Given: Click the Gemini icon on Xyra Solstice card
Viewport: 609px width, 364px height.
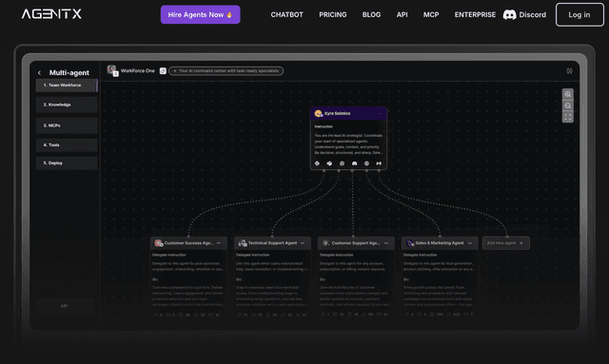Looking at the screenshot, I should 329,163.
